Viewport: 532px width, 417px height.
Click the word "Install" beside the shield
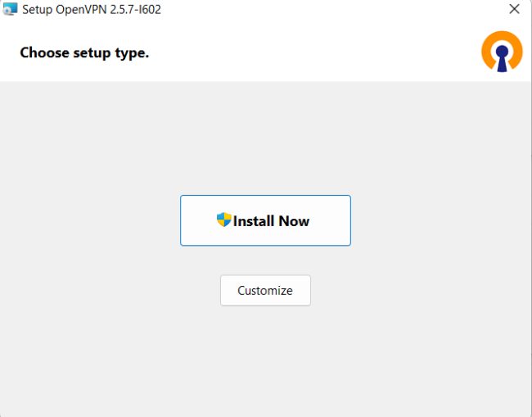coord(254,221)
